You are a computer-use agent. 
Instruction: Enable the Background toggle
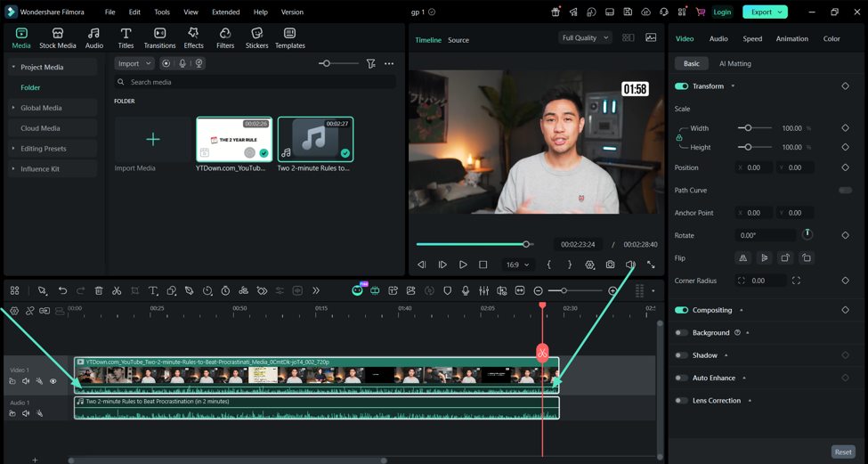[681, 333]
